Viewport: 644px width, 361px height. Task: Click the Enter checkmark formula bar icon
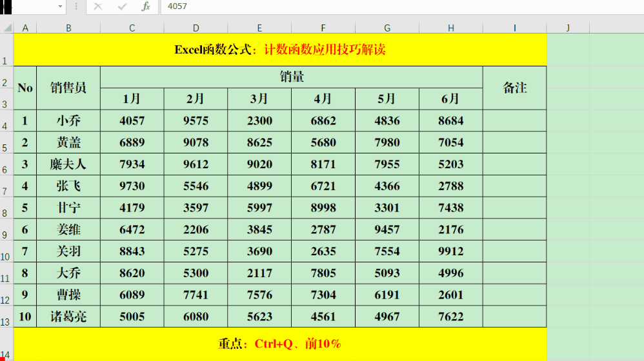(x=122, y=6)
